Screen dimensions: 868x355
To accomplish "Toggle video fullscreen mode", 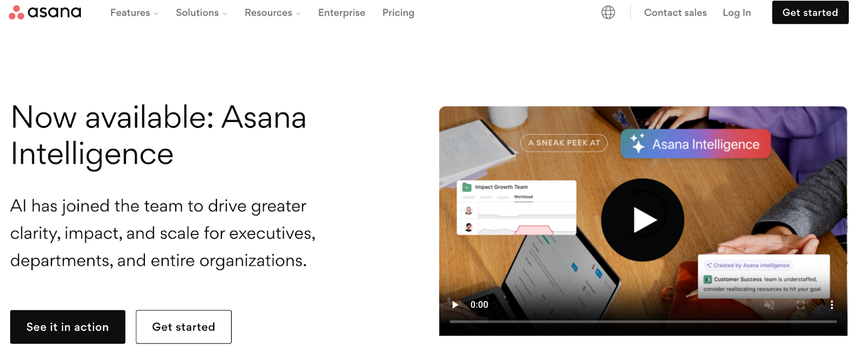I will pos(800,305).
